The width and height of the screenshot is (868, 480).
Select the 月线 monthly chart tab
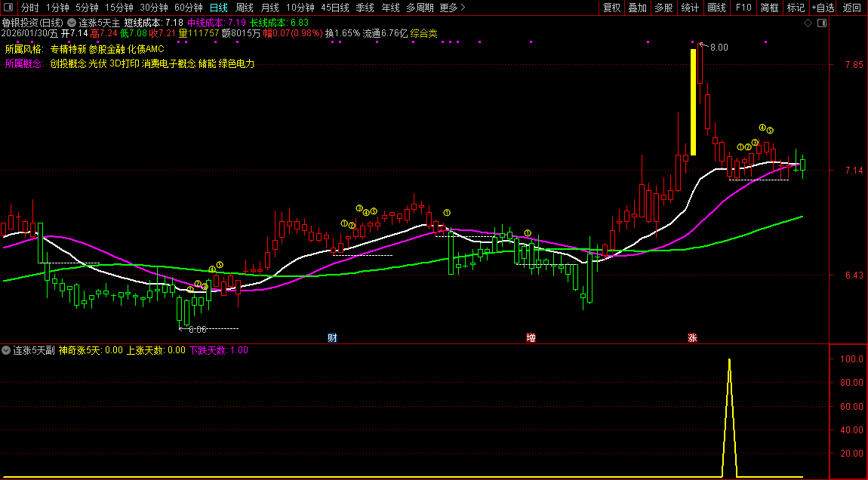pos(269,8)
